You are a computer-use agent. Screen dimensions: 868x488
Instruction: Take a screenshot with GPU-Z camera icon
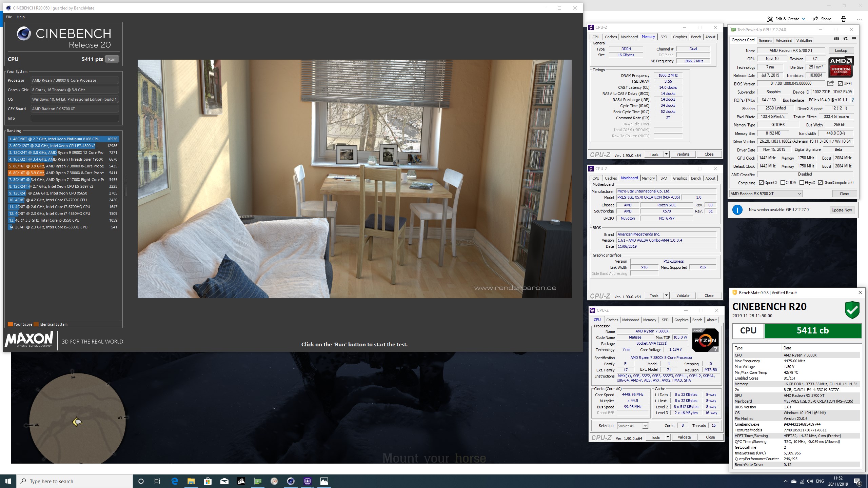point(836,39)
